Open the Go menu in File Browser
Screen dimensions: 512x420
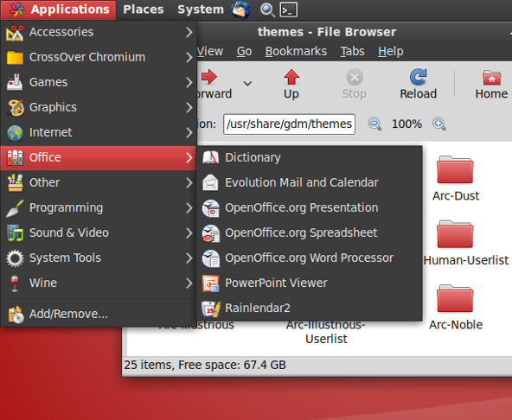244,51
